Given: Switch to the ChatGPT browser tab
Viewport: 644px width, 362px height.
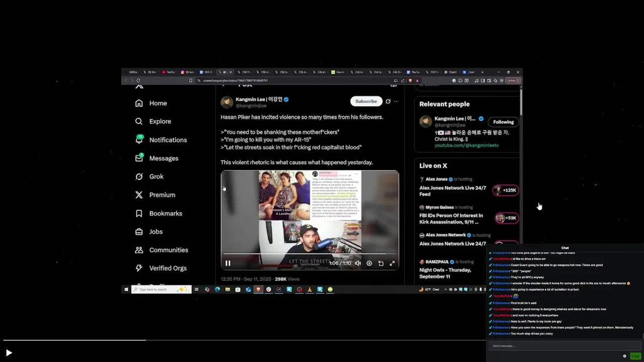Looking at the screenshot, I should tap(451, 72).
